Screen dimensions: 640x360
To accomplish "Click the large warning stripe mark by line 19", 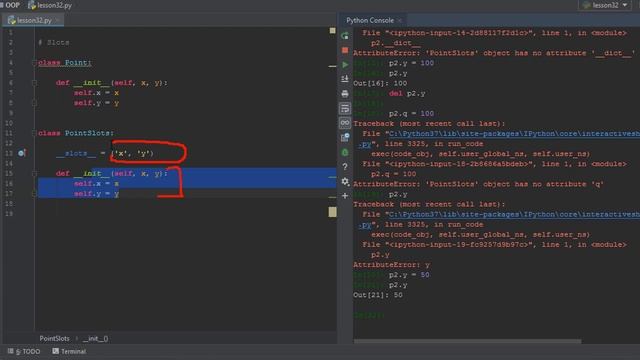I will [x=332, y=212].
